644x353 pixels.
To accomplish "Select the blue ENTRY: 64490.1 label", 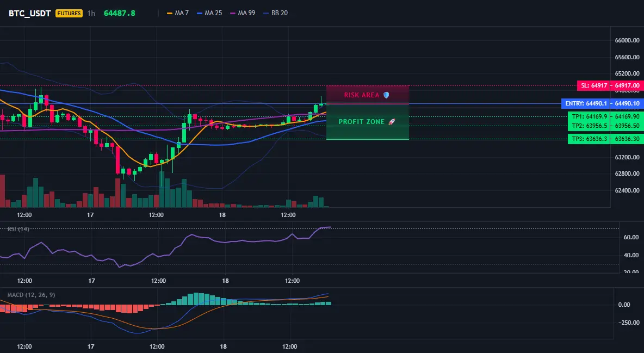I will point(586,103).
